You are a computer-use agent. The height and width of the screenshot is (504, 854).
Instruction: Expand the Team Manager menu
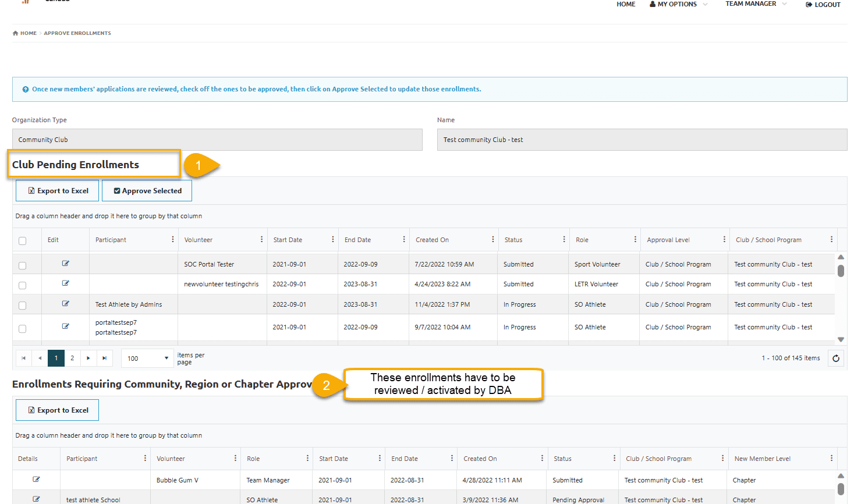(x=756, y=4)
